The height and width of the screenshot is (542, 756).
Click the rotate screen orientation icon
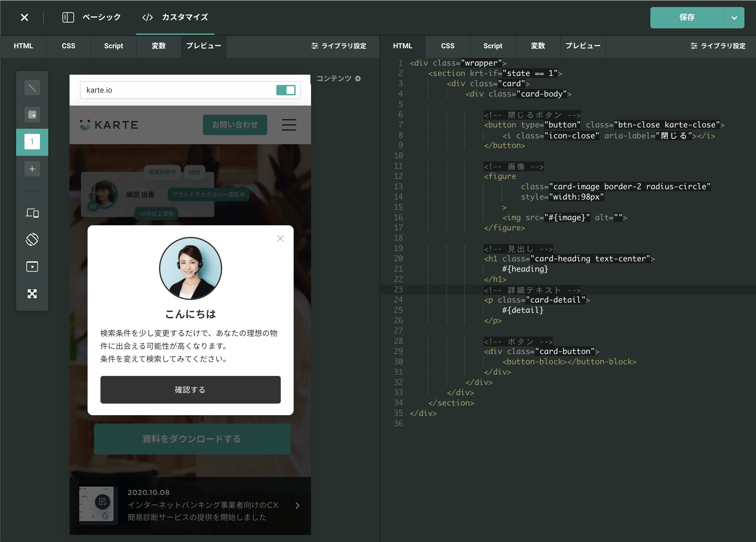point(32,239)
